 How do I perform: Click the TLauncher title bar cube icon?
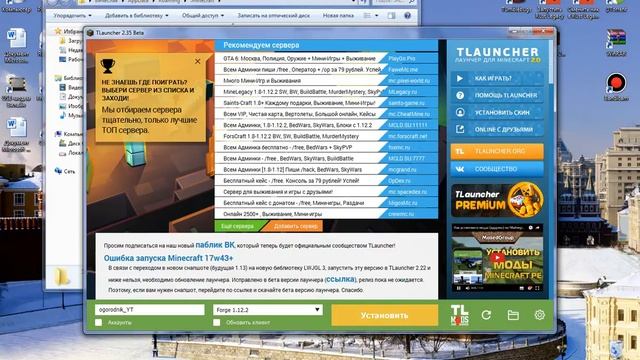[x=90, y=33]
